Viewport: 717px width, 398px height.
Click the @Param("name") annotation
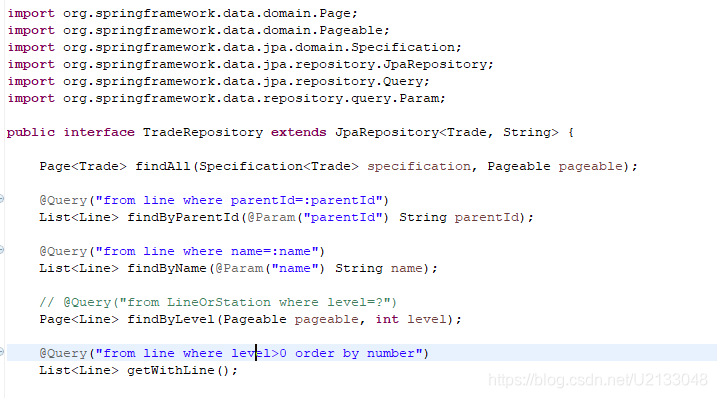click(x=270, y=268)
